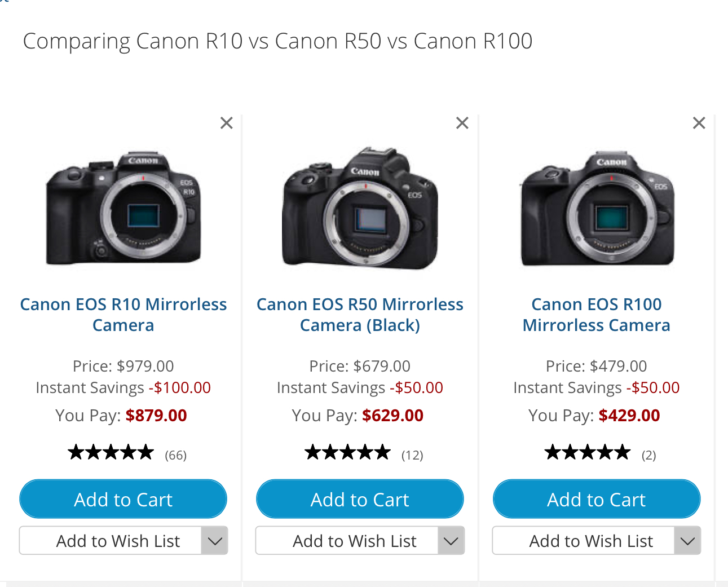
Task: Click the five-star rating under the R10
Action: pyautogui.click(x=111, y=451)
